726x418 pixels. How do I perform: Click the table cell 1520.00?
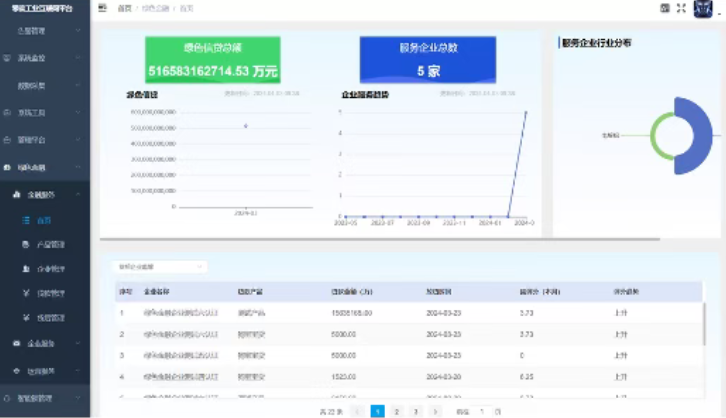(344, 377)
